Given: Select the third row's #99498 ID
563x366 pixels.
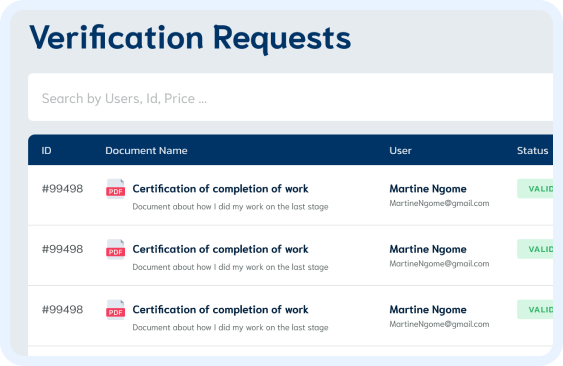Looking at the screenshot, I should tap(62, 309).
